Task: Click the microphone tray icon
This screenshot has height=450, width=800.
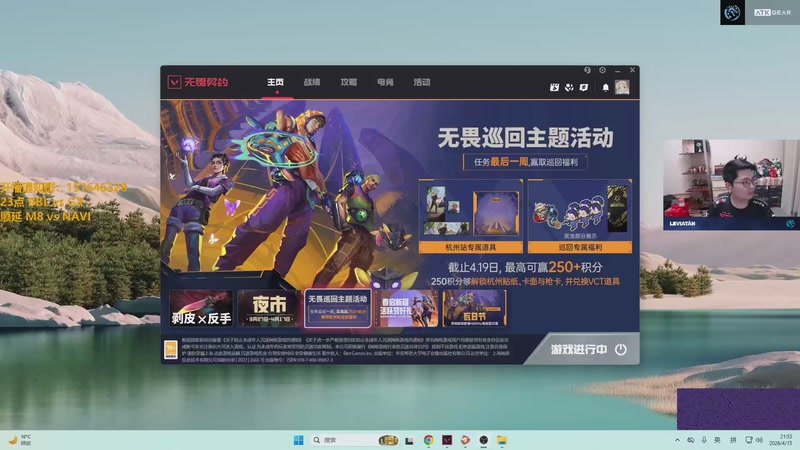Action: point(704,440)
